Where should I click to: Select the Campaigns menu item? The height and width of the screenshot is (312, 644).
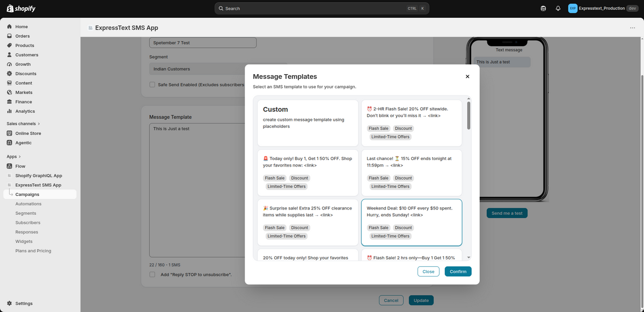[40, 194]
